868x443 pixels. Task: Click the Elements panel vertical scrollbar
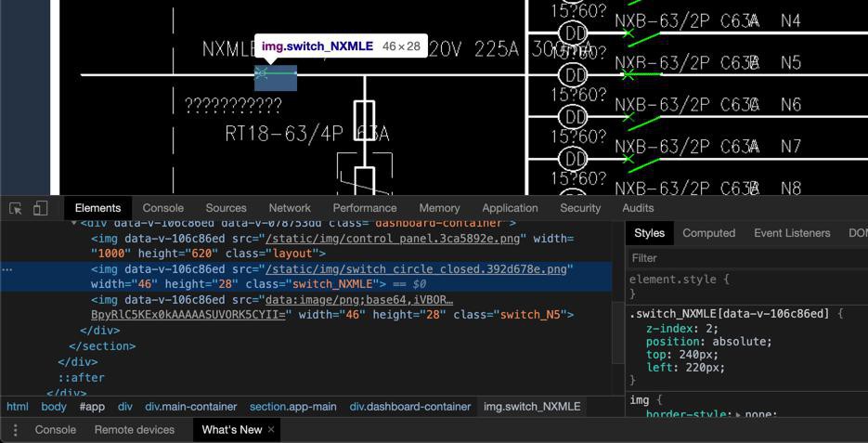(618, 332)
